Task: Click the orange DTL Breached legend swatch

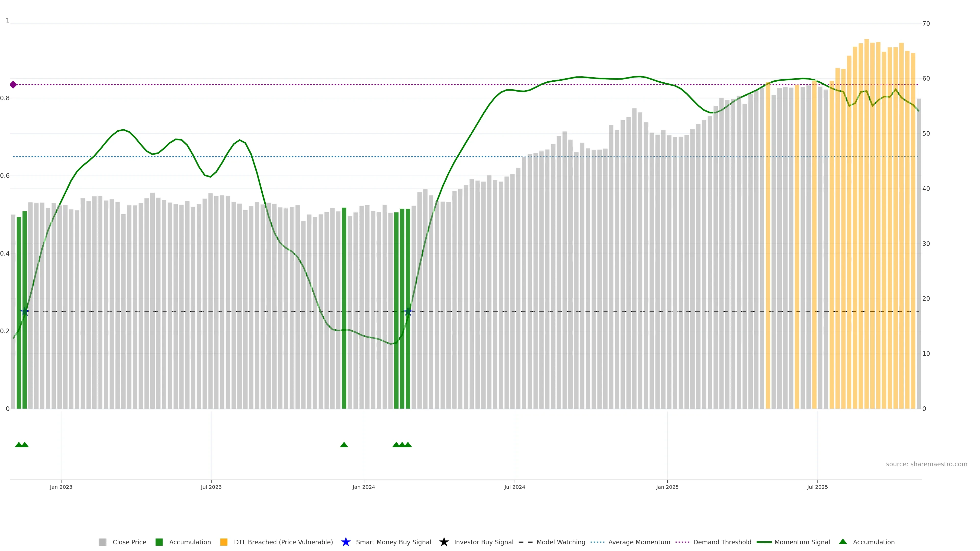Action: (x=224, y=542)
